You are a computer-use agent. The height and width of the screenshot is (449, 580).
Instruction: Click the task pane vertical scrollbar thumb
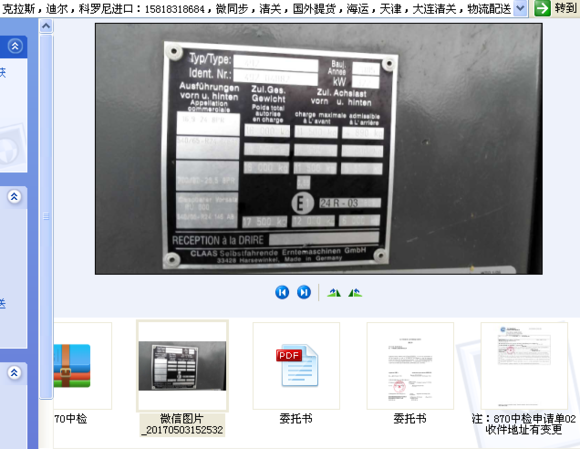46,216
